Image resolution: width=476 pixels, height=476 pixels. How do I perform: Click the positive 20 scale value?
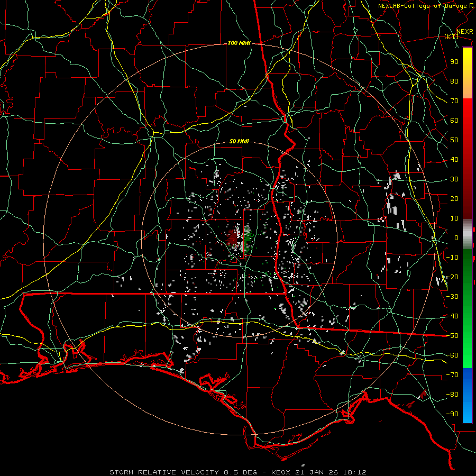454,199
